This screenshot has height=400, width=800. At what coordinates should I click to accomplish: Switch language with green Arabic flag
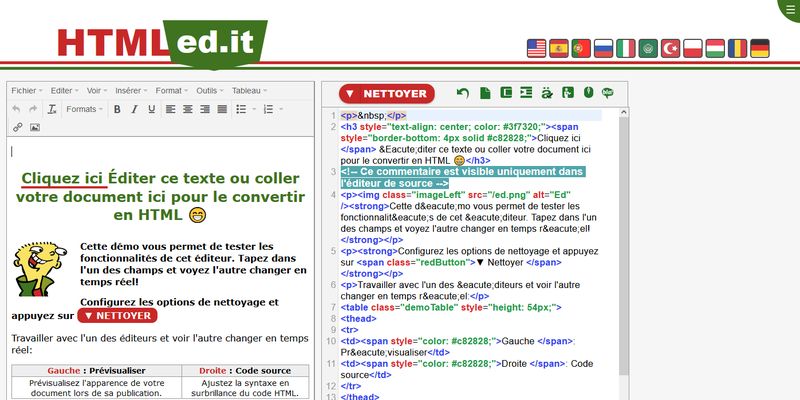pos(648,48)
